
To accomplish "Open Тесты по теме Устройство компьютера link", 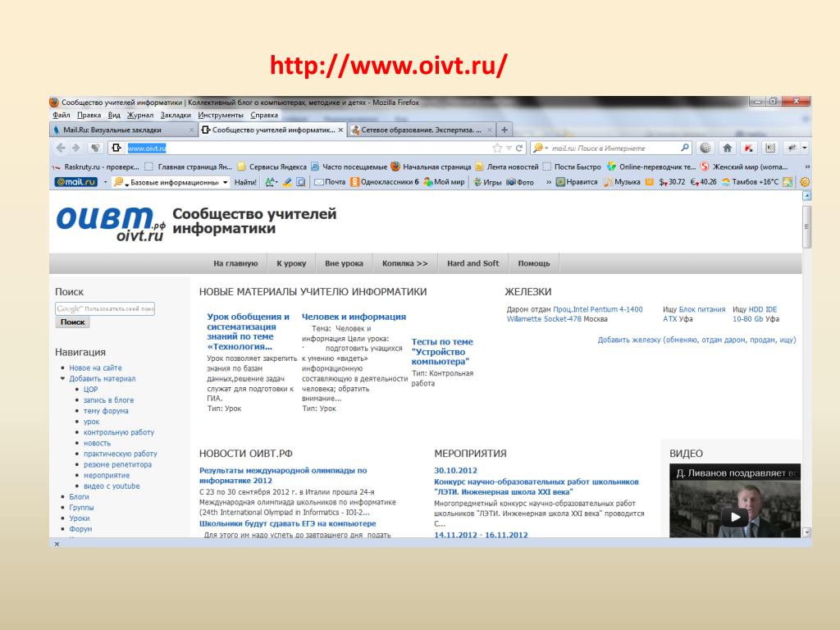I will point(442,351).
